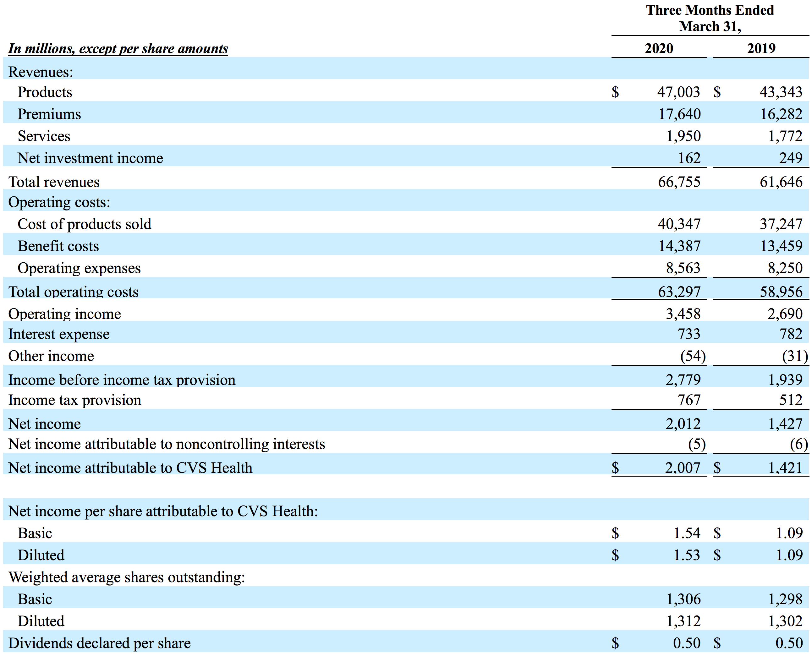Click net investment income value 249
The height and width of the screenshot is (656, 812).
click(790, 158)
